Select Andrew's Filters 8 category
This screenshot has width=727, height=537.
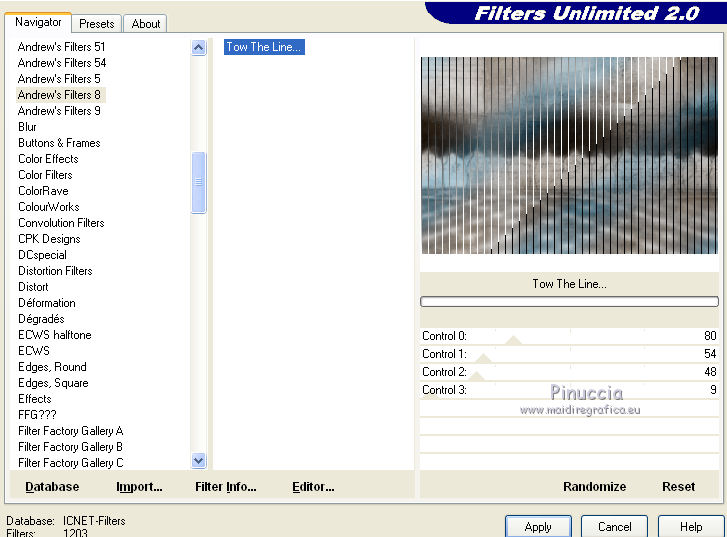59,95
